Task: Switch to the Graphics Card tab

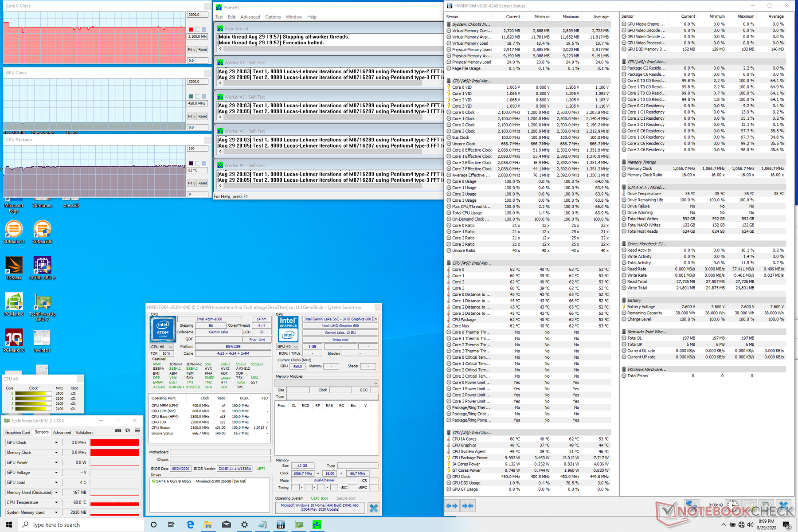Action: click(x=18, y=432)
